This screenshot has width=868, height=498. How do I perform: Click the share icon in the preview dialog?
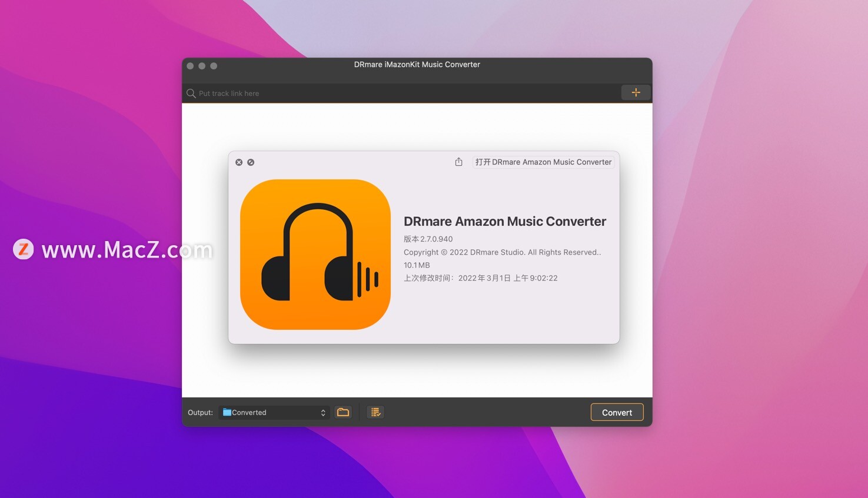click(458, 162)
